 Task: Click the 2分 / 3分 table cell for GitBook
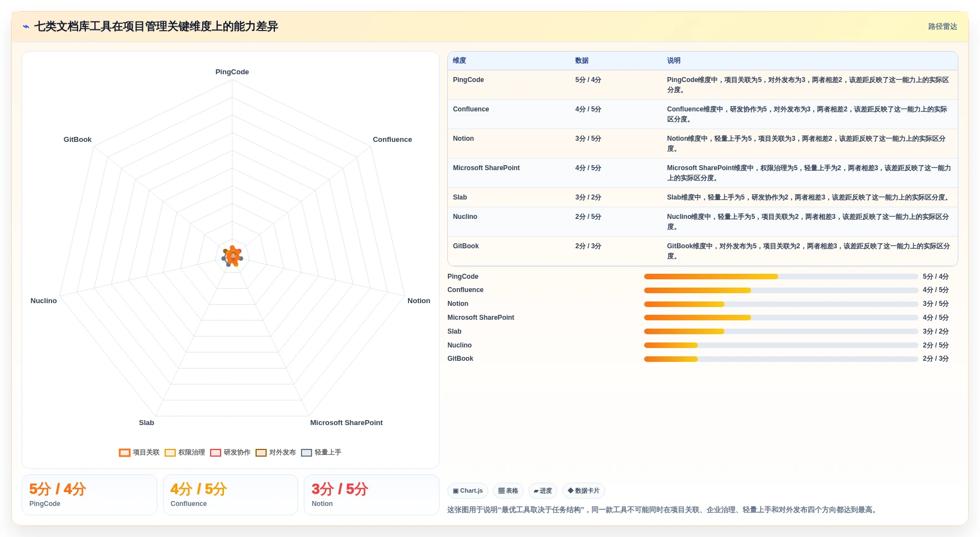pyautogui.click(x=588, y=246)
